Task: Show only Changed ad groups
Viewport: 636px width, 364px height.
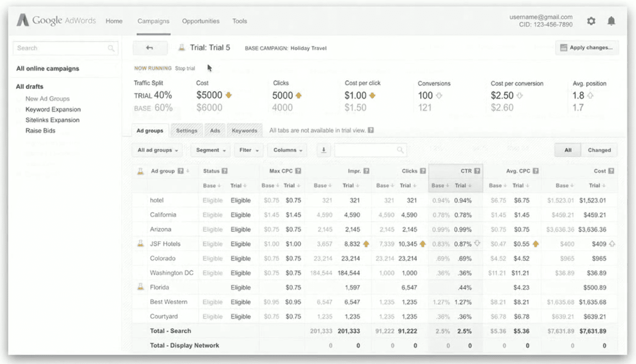Action: [x=599, y=150]
